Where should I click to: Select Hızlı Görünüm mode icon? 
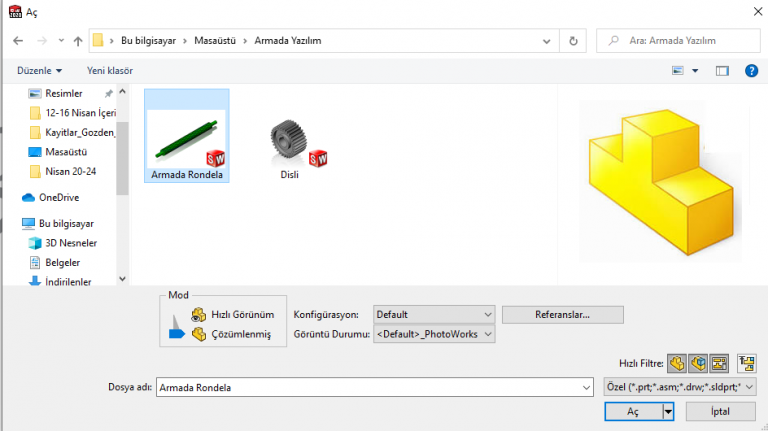tap(198, 314)
